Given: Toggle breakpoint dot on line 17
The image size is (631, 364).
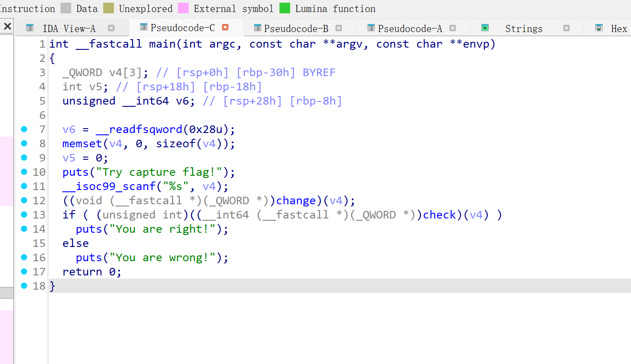Looking at the screenshot, I should point(24,271).
